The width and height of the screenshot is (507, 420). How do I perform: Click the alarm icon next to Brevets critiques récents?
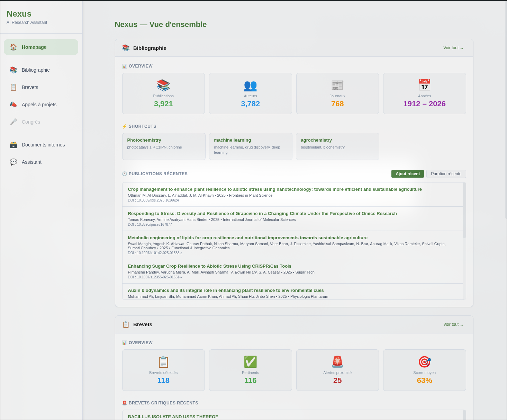pyautogui.click(x=124, y=403)
